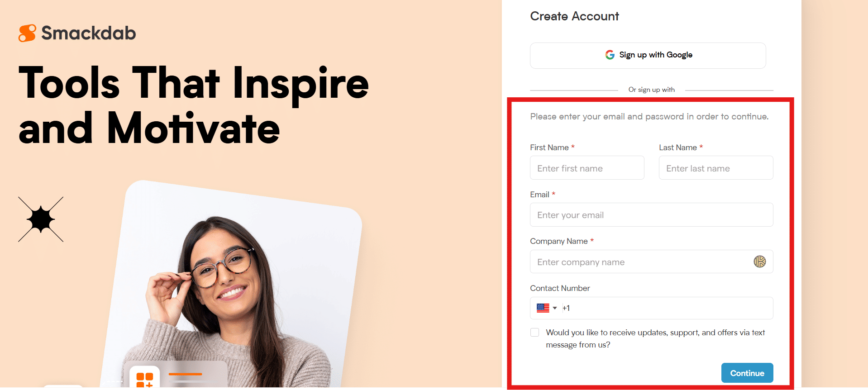
Task: Open the country code dropdown arrow
Action: (x=555, y=308)
